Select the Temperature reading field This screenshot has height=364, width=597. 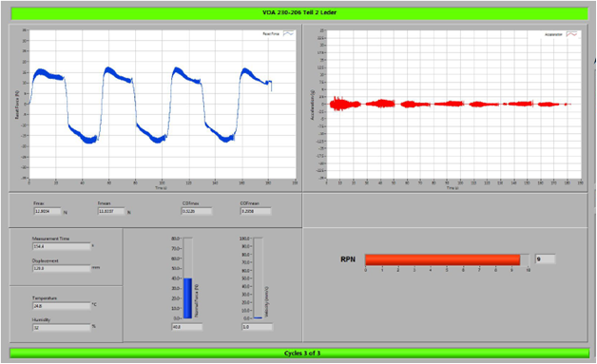pos(61,306)
